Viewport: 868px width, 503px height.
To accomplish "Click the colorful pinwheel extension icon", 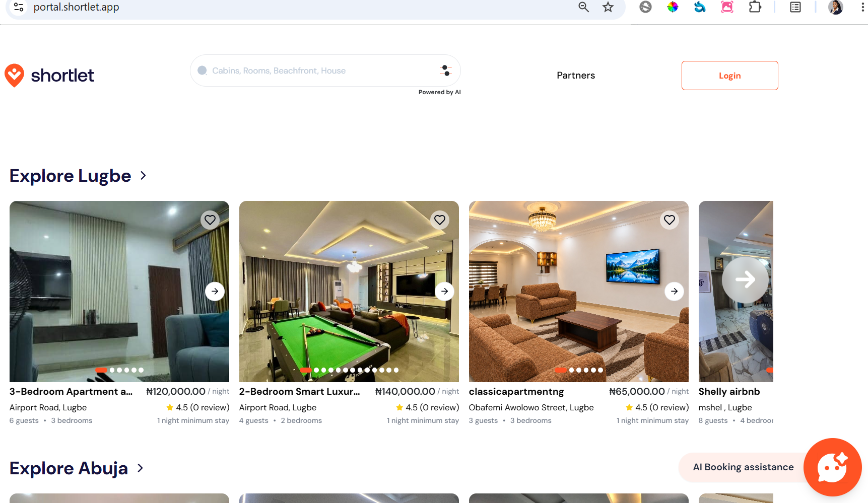I will tap(673, 7).
